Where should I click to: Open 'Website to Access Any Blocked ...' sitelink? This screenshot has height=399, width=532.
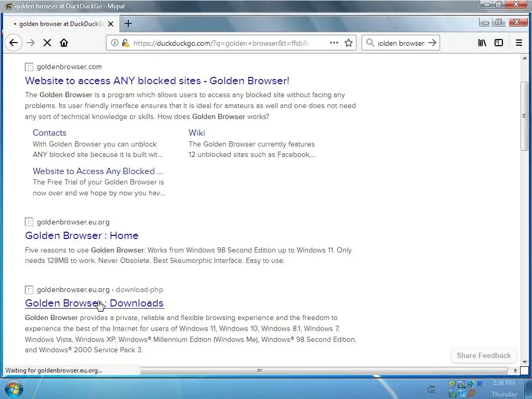98,171
